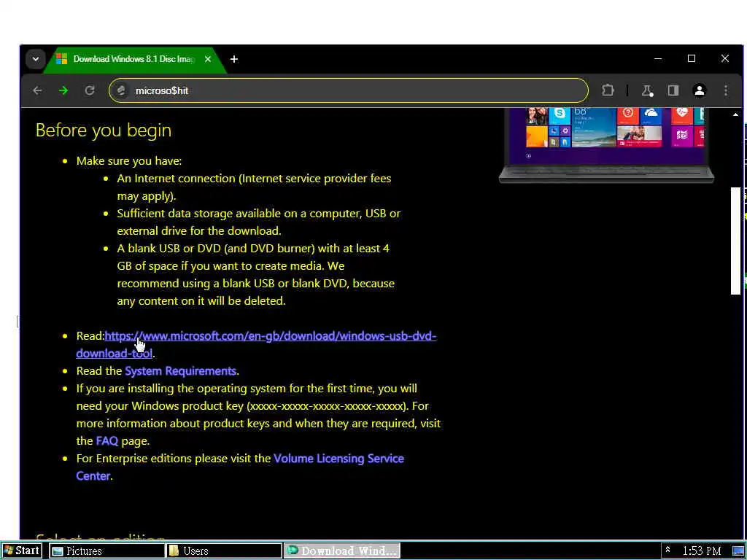Screen dimensions: 747x560
Task: Click the 1:53 PM clock
Action: tap(701, 551)
